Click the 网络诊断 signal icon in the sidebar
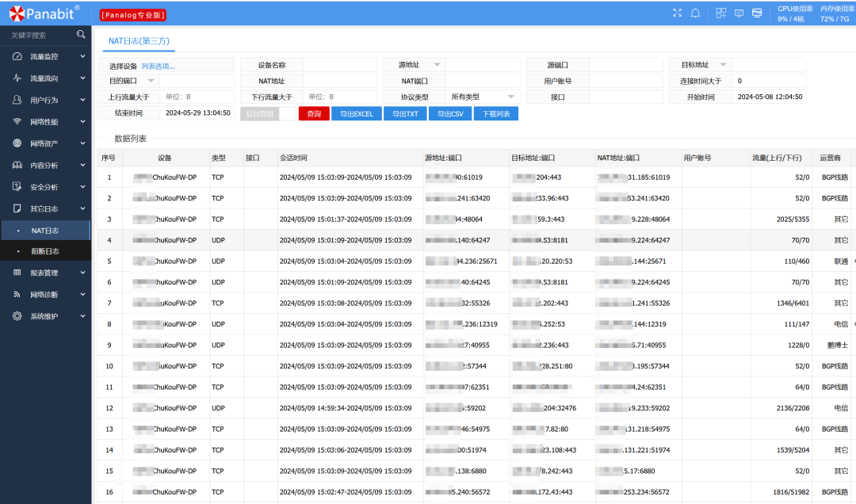The width and height of the screenshot is (856, 504). (x=17, y=294)
